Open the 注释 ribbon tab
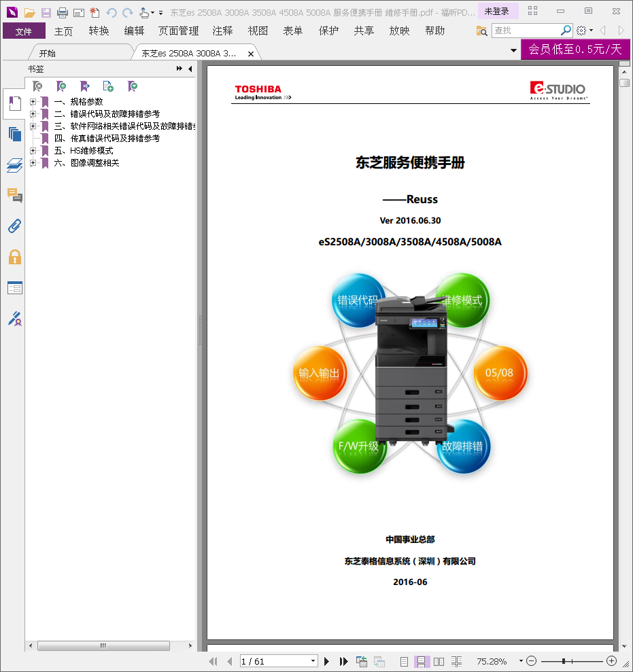The image size is (633, 672). (222, 31)
